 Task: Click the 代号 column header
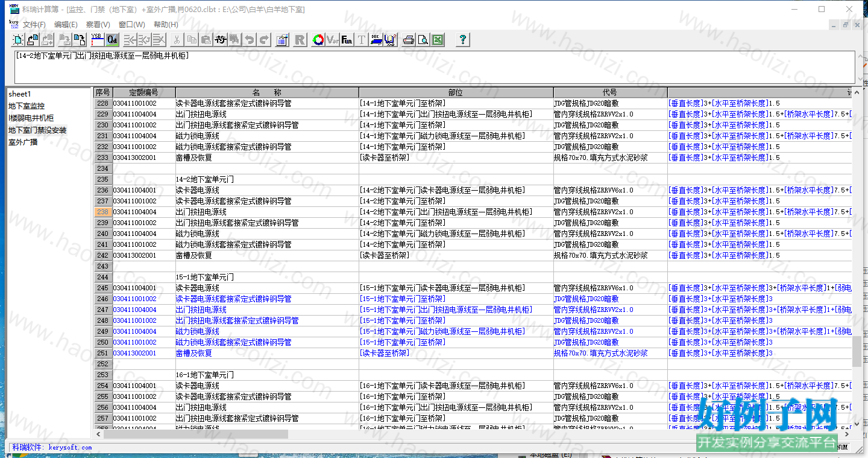click(x=610, y=92)
